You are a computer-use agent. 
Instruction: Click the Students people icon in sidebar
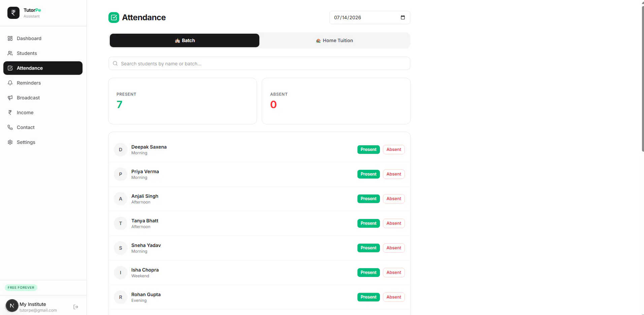coord(10,53)
